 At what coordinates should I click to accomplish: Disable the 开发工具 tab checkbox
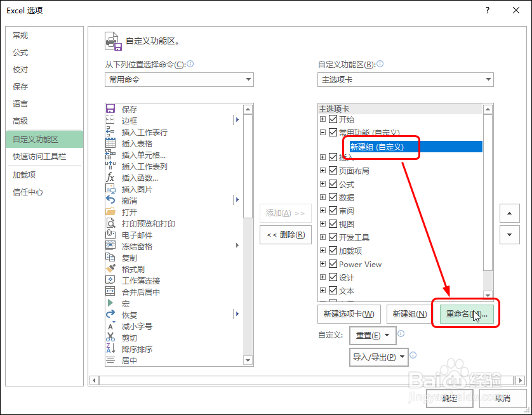pos(333,237)
